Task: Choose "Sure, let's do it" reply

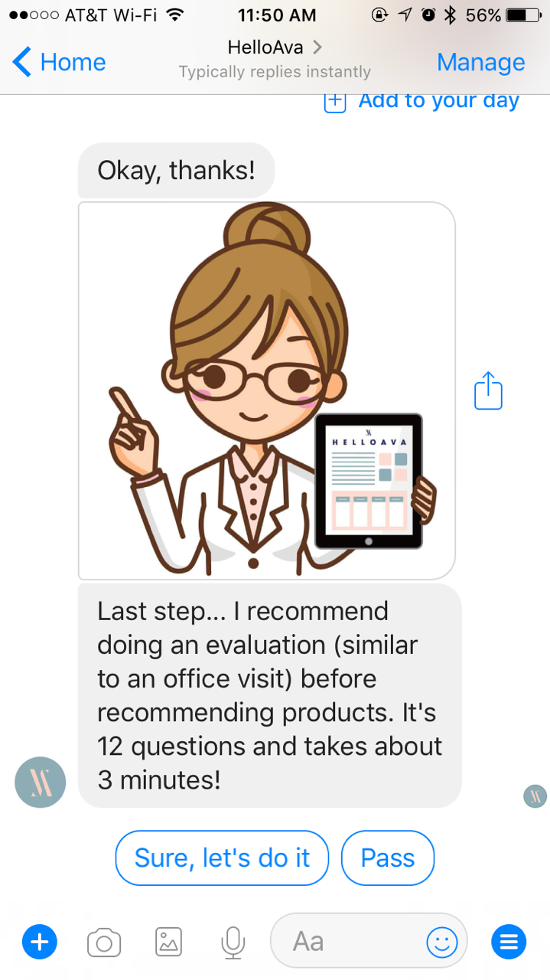Action: tap(222, 857)
